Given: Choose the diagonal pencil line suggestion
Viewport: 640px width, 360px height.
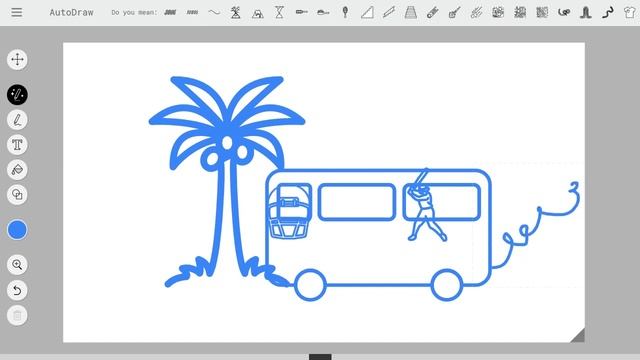Looking at the screenshot, I should 389,12.
